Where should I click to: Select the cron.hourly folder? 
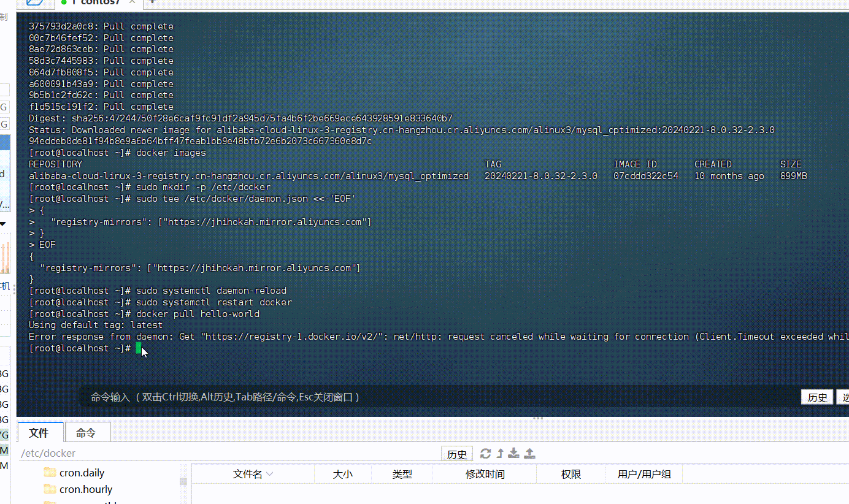pyautogui.click(x=78, y=489)
